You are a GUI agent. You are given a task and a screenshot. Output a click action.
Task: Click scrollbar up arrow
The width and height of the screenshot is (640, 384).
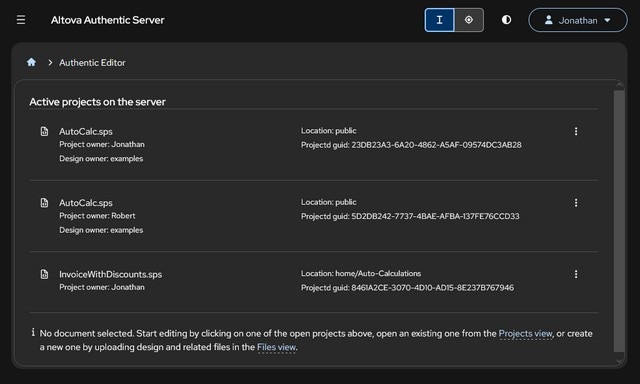[x=619, y=85]
